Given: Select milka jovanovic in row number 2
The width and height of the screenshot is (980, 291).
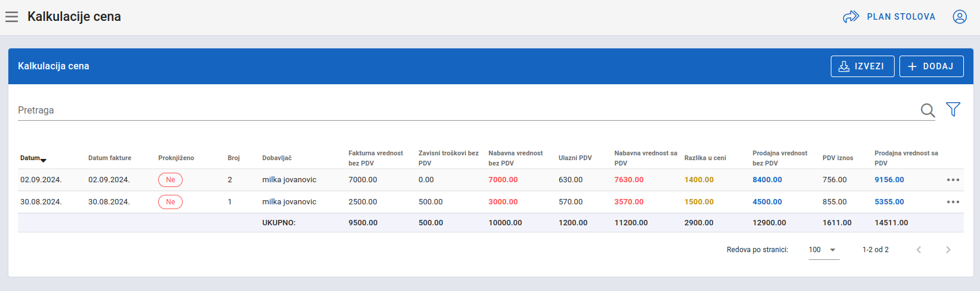Looking at the screenshot, I should click(x=289, y=180).
